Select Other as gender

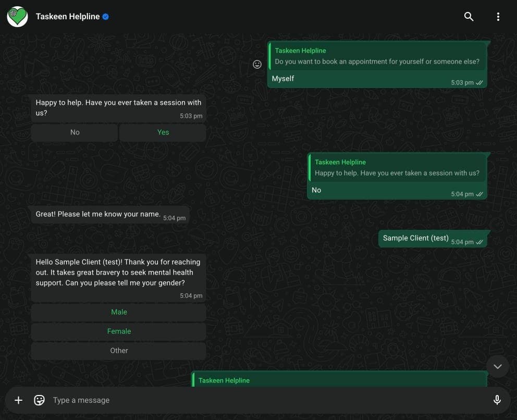point(119,351)
